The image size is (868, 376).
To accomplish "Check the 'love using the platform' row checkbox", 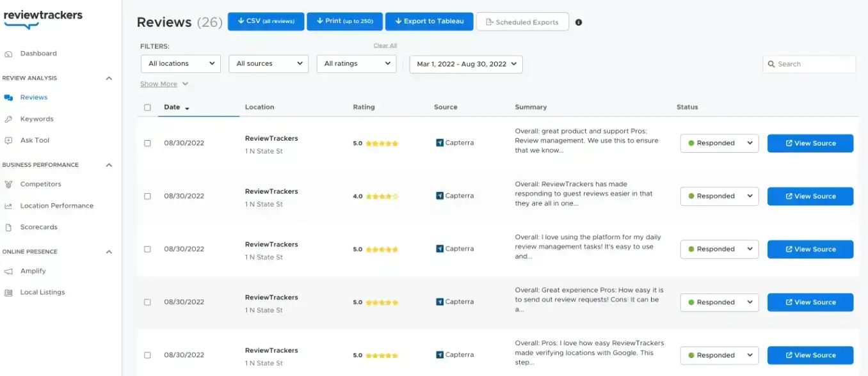I will coord(147,249).
